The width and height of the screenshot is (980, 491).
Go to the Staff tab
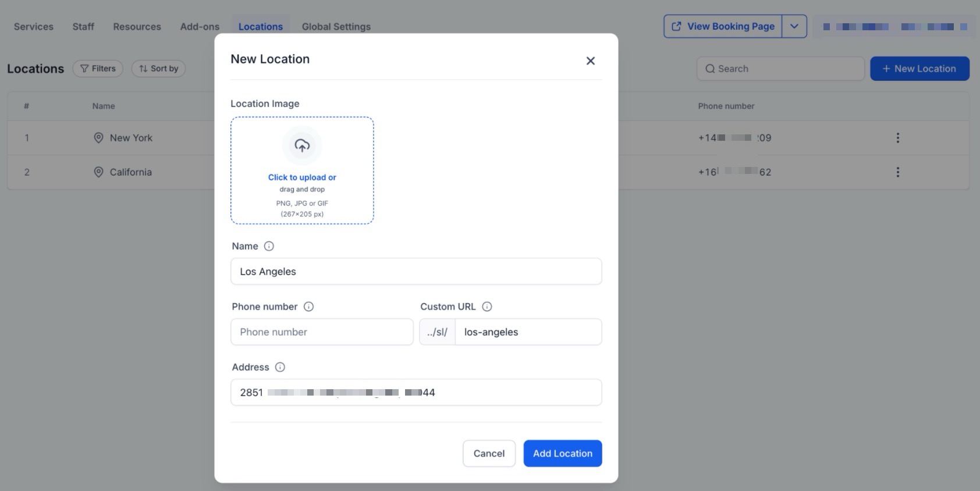(x=83, y=27)
